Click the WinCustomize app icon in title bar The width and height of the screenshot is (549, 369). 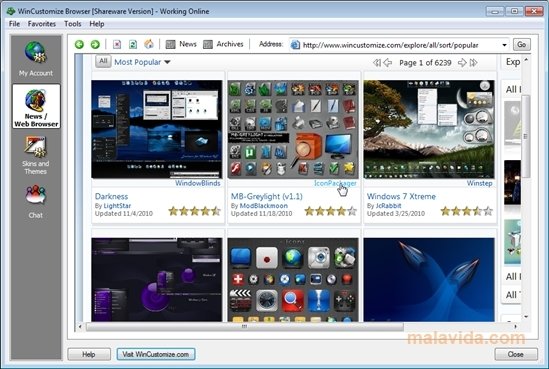[x=11, y=11]
